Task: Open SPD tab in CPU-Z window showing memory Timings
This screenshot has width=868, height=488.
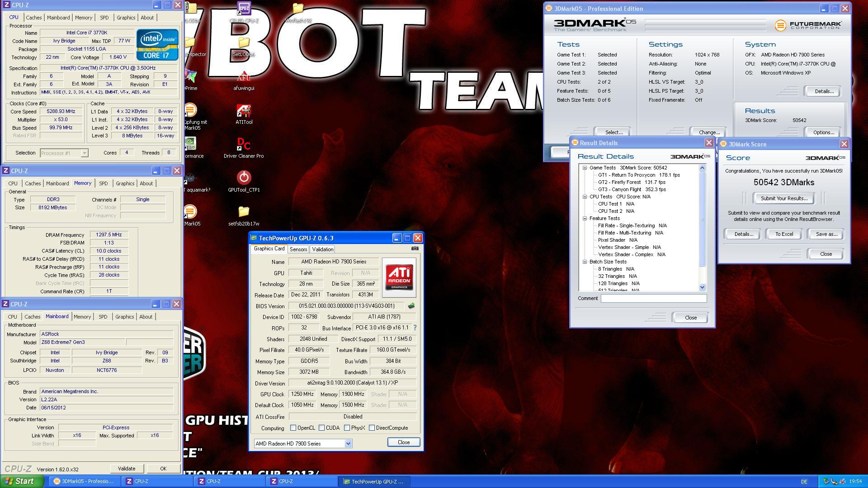Action: (104, 183)
